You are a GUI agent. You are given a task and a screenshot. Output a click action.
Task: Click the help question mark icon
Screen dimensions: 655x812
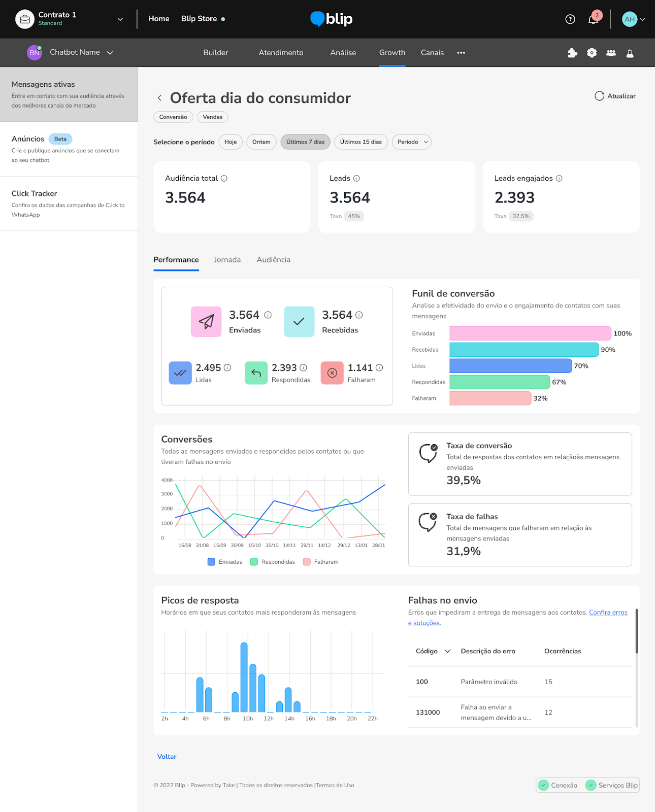[570, 19]
